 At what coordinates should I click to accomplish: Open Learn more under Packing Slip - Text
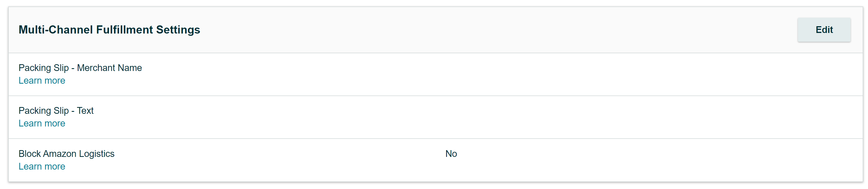[x=42, y=124]
